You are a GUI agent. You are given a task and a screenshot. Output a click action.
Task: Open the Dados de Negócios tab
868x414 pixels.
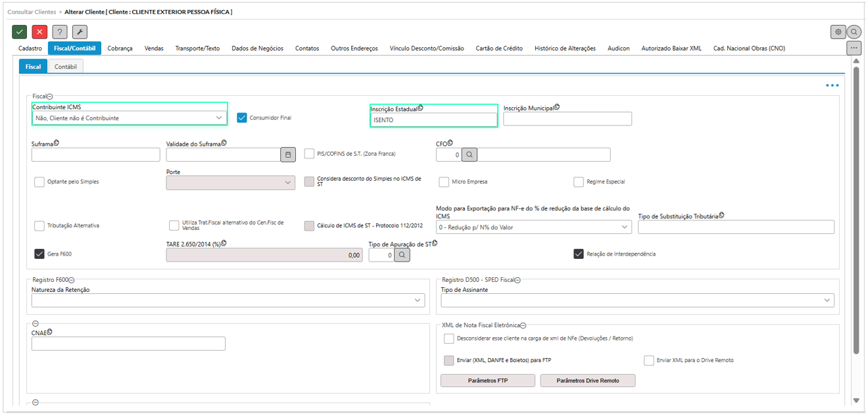[x=257, y=49]
